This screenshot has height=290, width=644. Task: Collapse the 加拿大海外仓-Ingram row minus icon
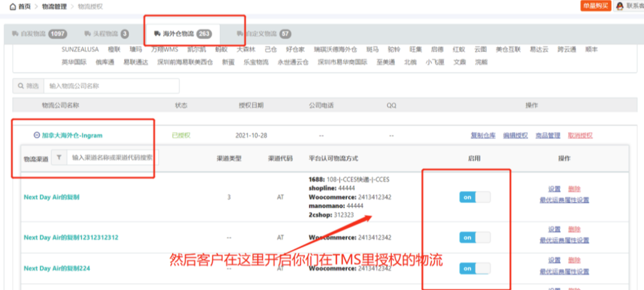(37, 135)
